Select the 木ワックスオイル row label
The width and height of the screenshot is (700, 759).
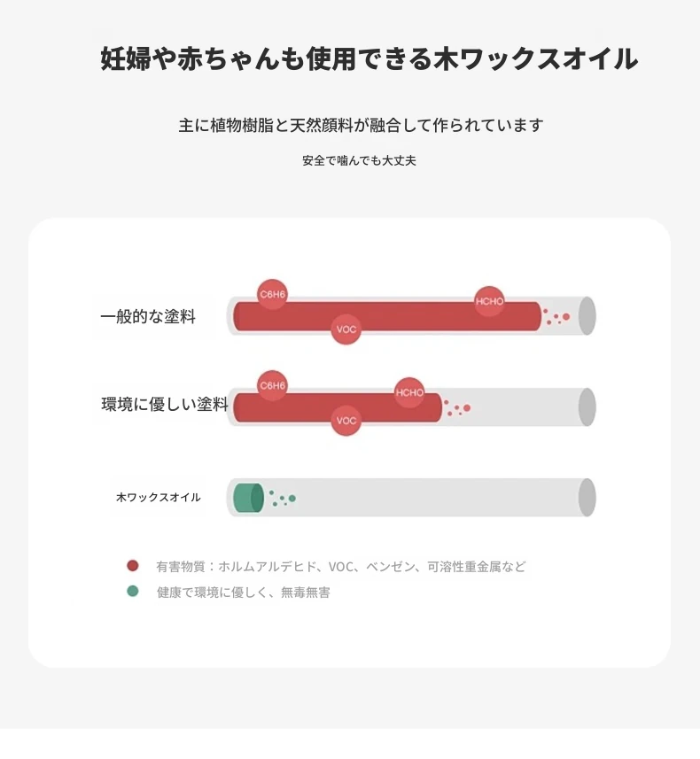tap(159, 498)
